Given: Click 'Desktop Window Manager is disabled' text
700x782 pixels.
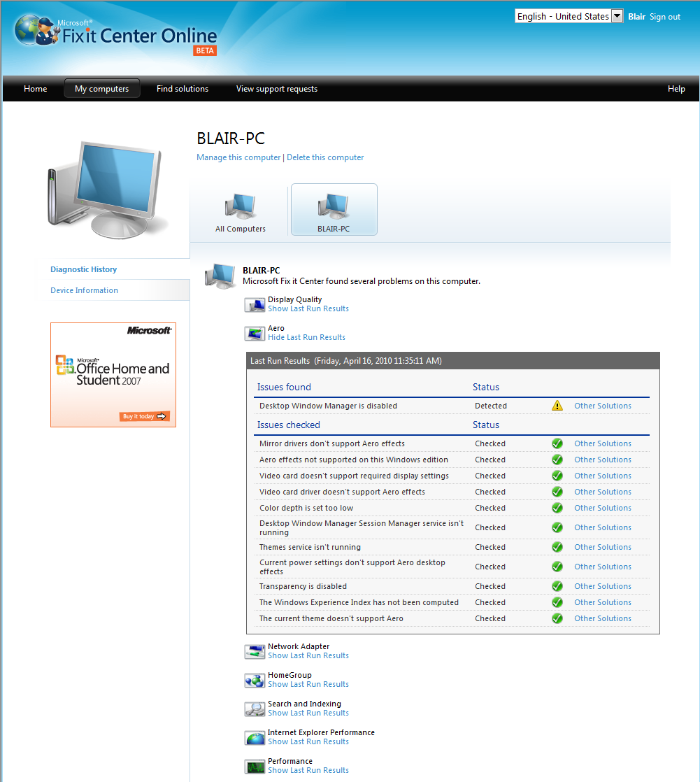Looking at the screenshot, I should point(328,406).
